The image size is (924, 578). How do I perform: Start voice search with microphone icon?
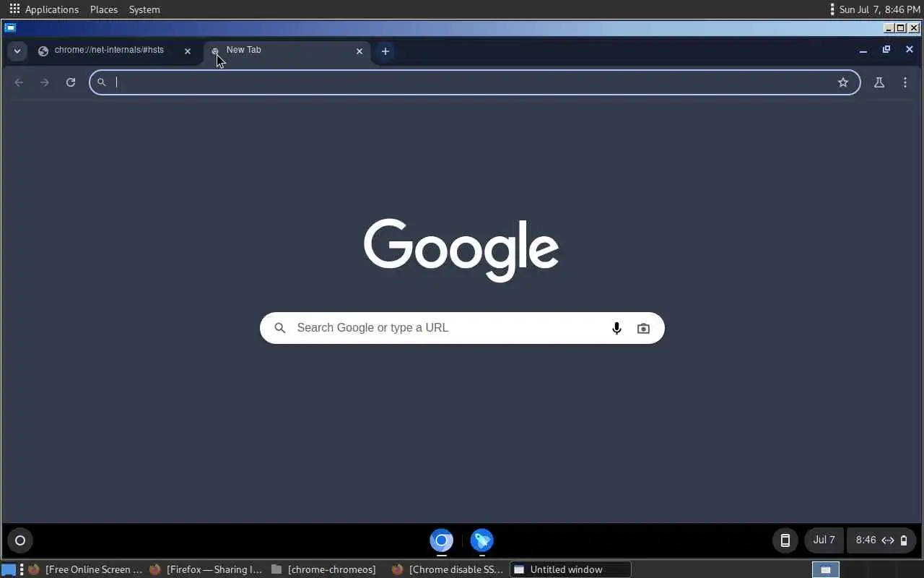(616, 328)
